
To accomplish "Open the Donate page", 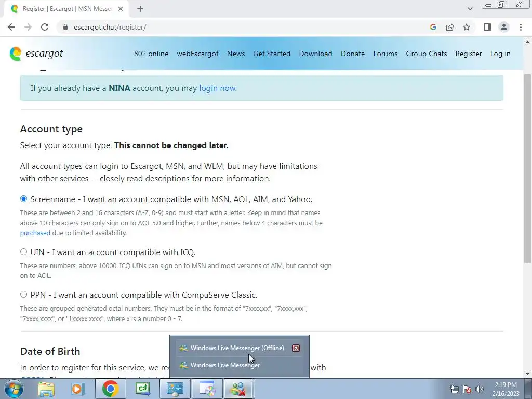I will click(x=353, y=54).
